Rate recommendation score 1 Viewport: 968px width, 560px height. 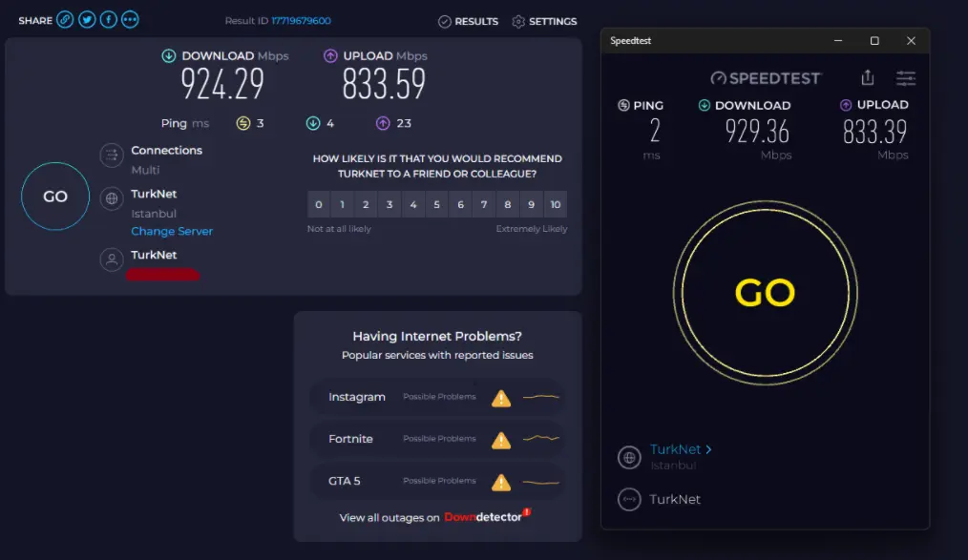click(x=342, y=204)
